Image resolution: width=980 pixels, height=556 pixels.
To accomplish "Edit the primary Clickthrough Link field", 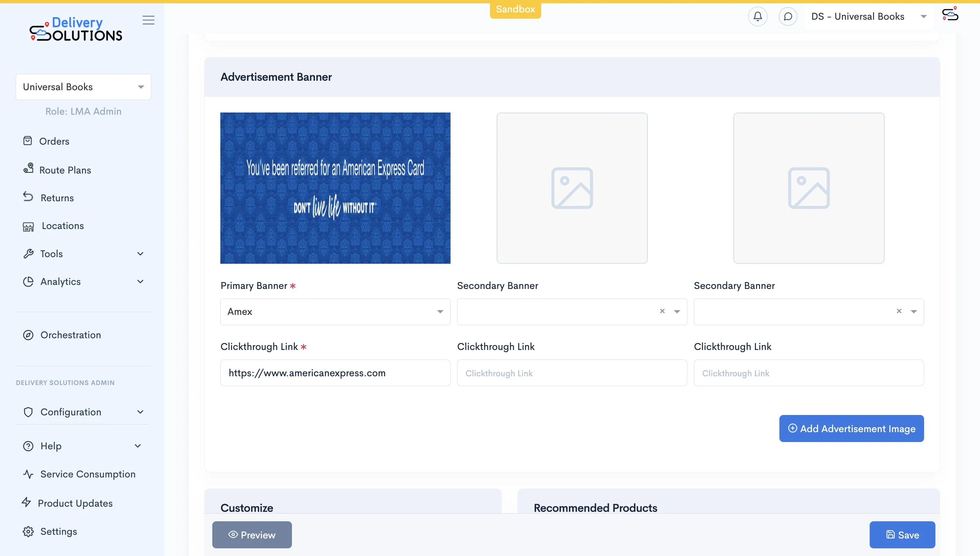I will pos(335,373).
